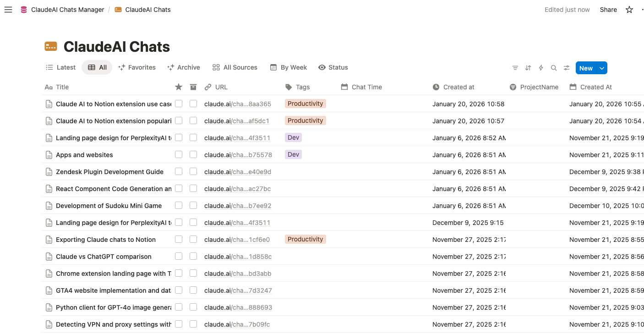644x334 pixels.
Task: Check archive box for Zendesk Plugin Development Guide
Action: point(193,172)
